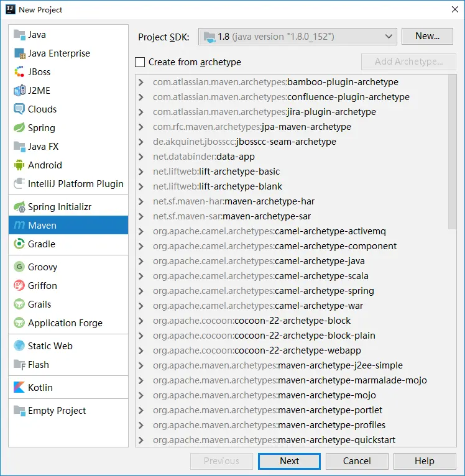Viewport: 465px width, 476px height.
Task: Select the maven-archetype-j2ee-simple row
Action: (292, 365)
